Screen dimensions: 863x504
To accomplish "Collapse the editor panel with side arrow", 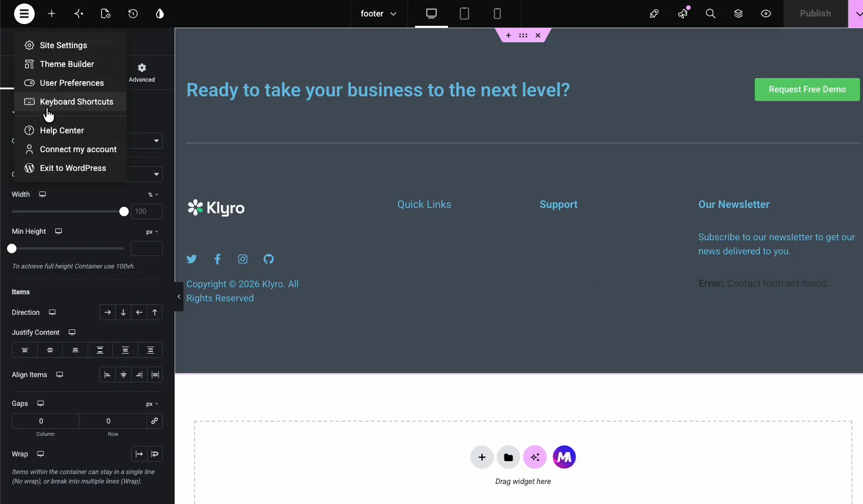I will pos(179,297).
